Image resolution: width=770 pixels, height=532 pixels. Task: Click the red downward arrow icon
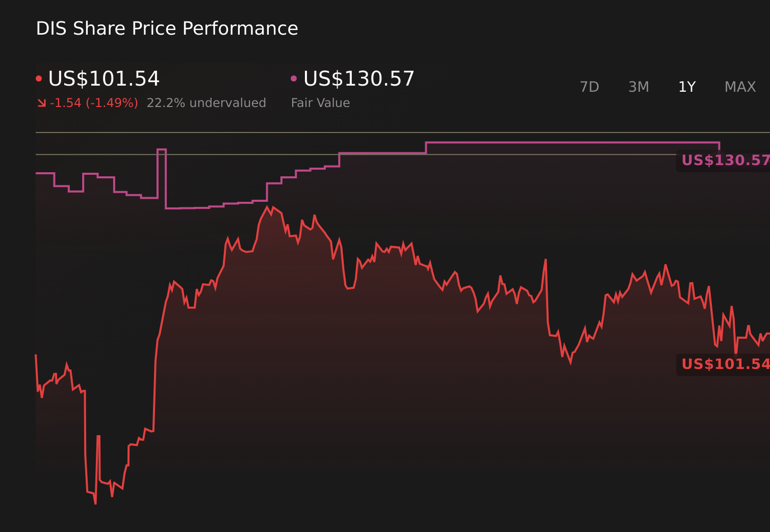click(x=42, y=103)
